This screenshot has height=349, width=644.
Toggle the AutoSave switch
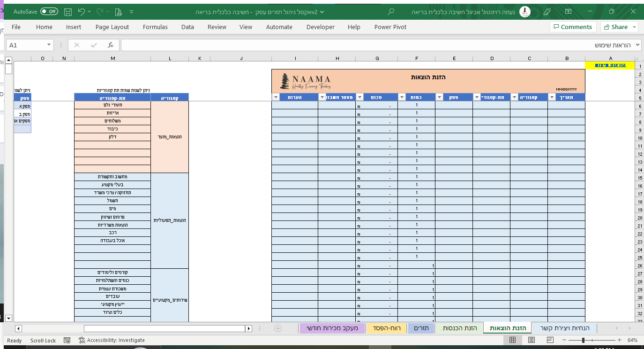(49, 11)
